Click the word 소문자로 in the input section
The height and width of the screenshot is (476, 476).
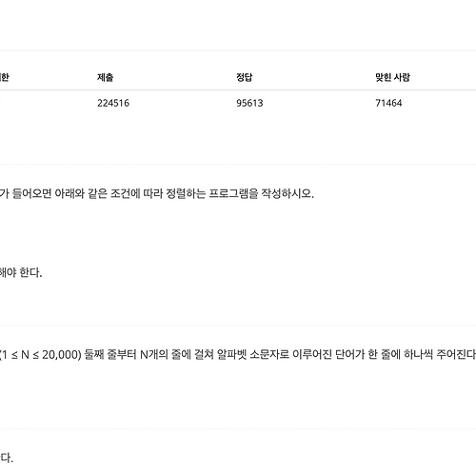tap(269, 354)
